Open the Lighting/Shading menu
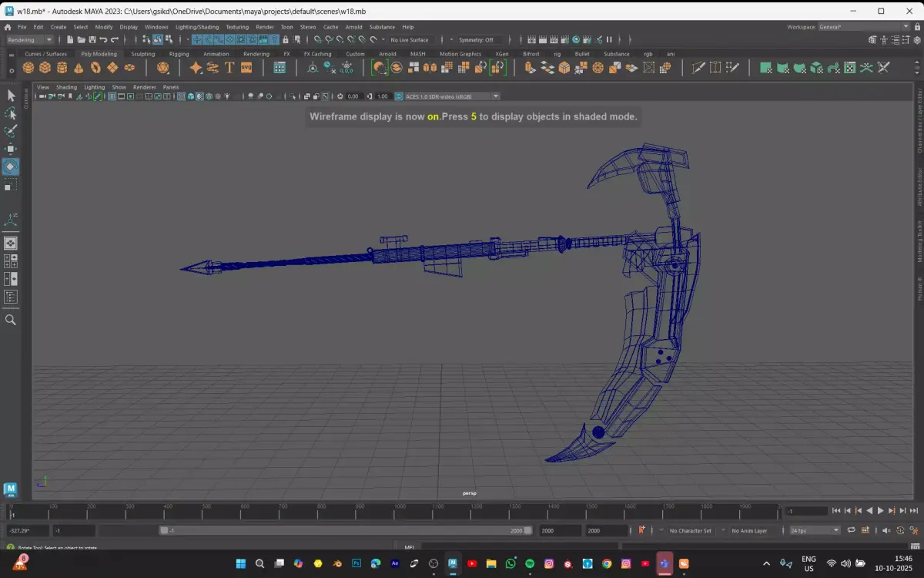 (197, 27)
